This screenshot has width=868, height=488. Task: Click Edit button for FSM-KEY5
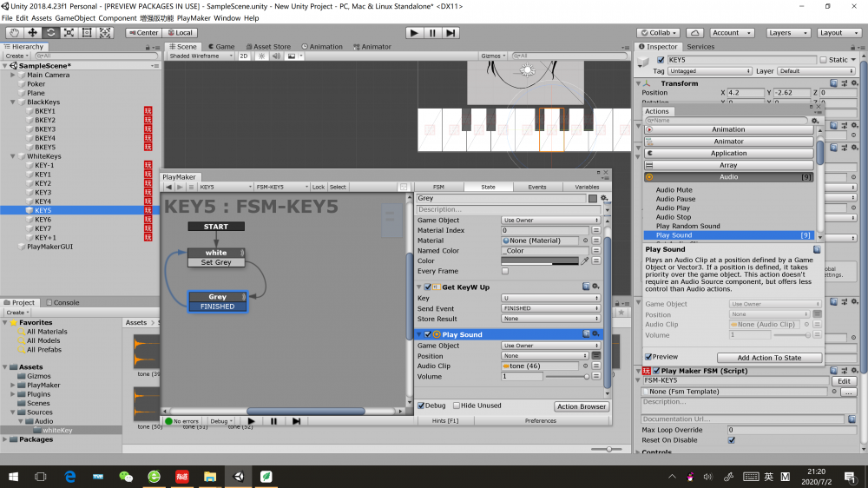tap(844, 381)
